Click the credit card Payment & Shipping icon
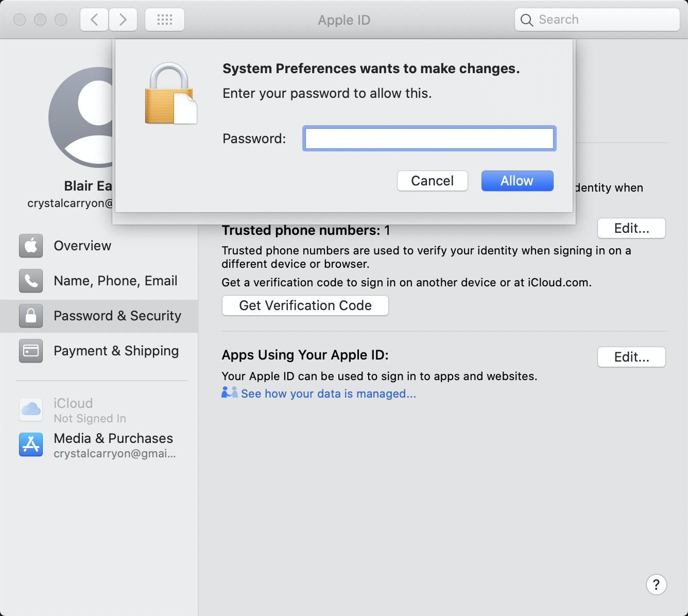 [x=31, y=351]
